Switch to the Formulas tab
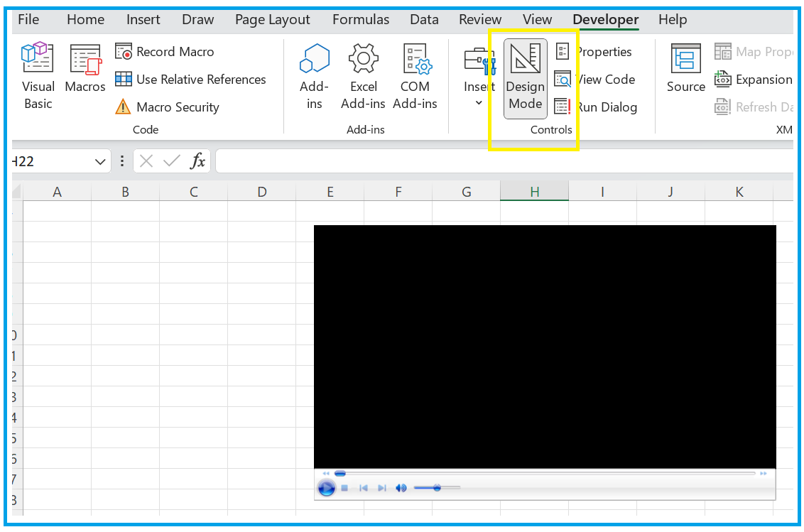804x532 pixels. [361, 19]
